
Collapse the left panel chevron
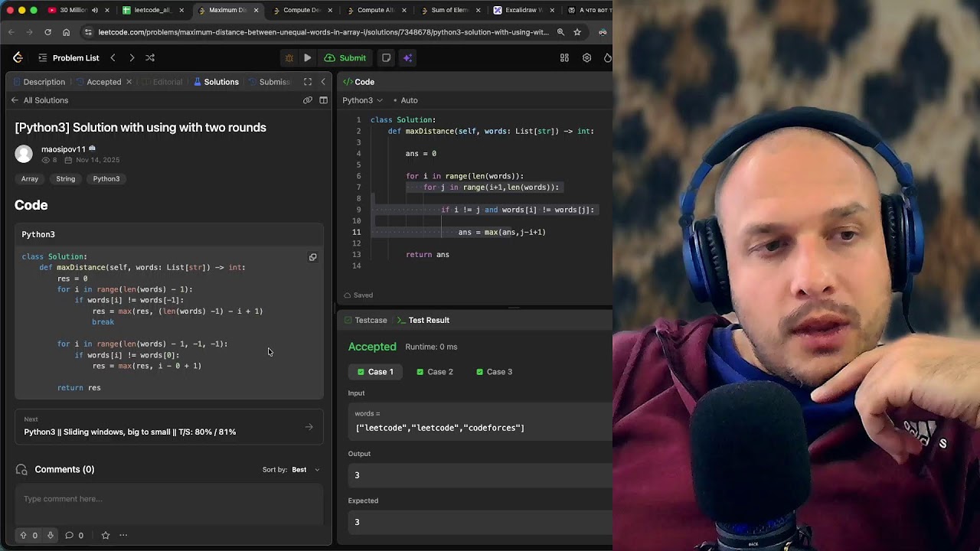click(x=323, y=82)
